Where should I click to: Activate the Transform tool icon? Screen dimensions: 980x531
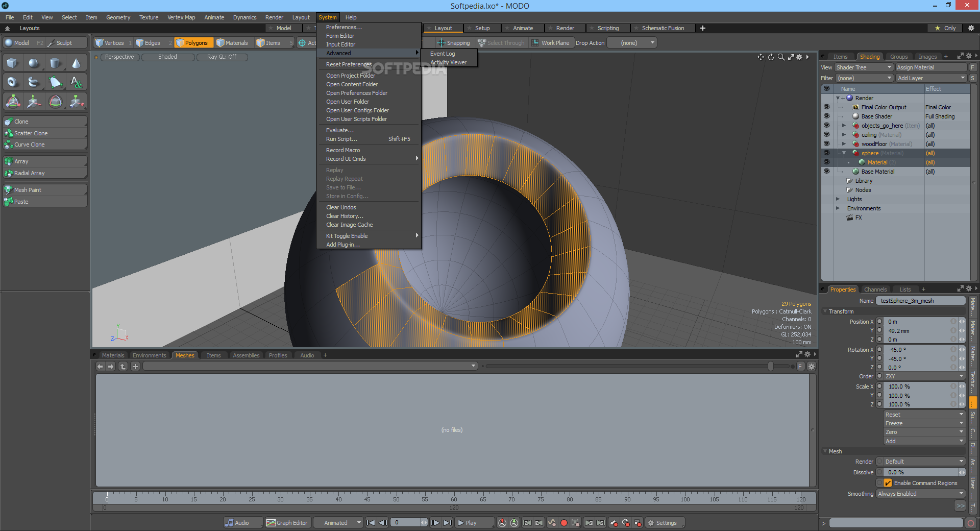click(12, 101)
